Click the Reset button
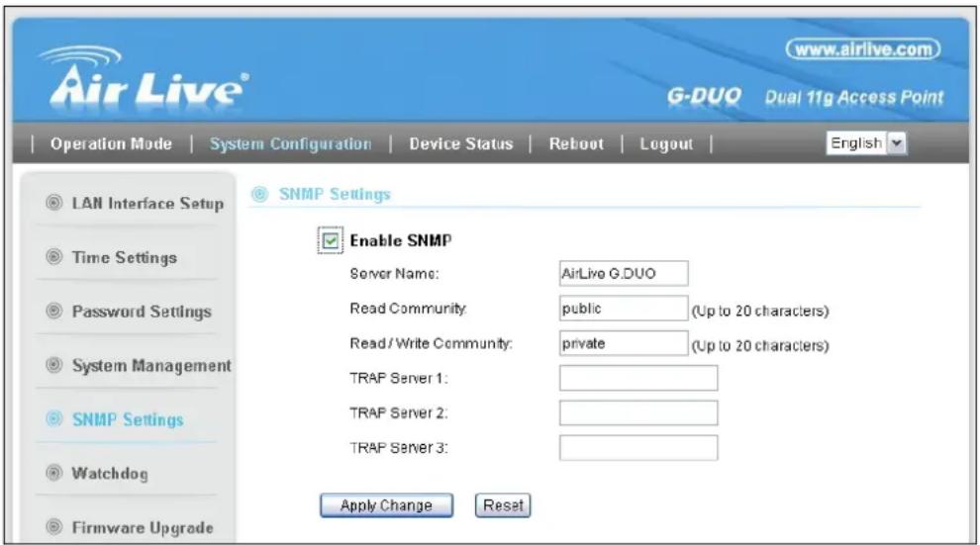980x545 pixels. [503, 505]
